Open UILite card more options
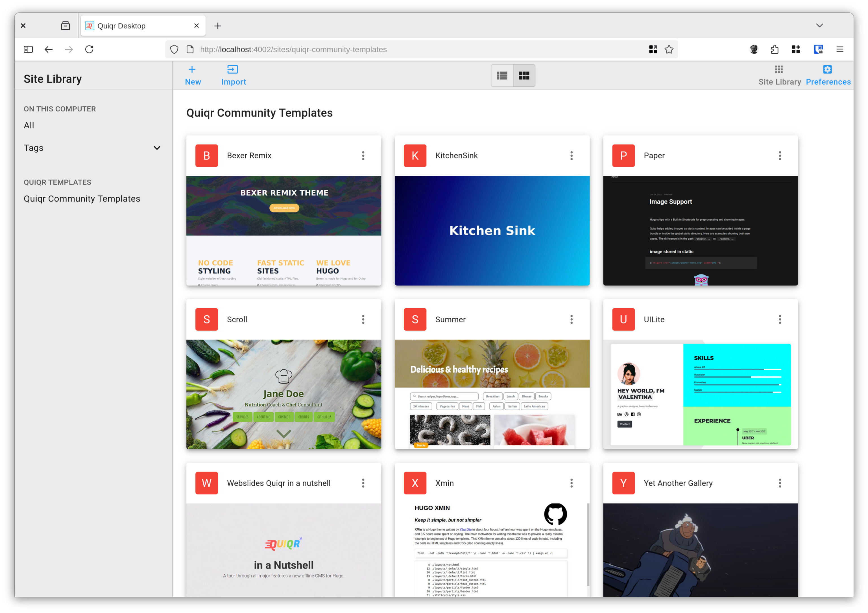 coord(780,319)
